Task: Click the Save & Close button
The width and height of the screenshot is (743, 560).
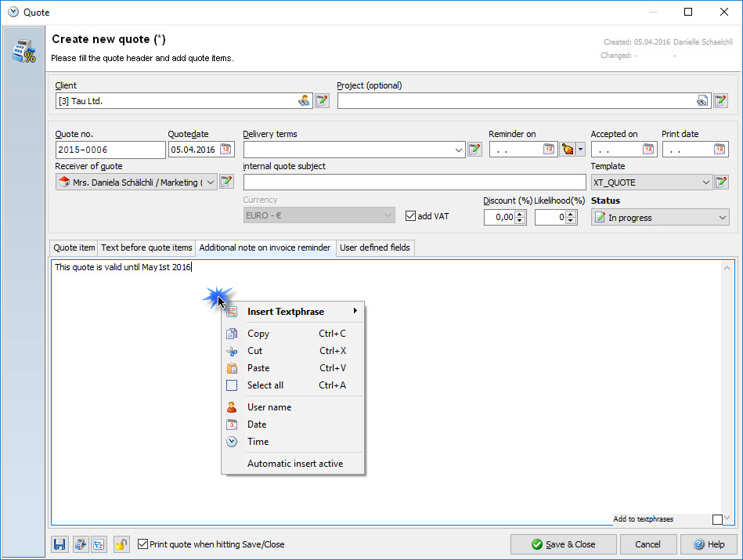Action: 561,544
